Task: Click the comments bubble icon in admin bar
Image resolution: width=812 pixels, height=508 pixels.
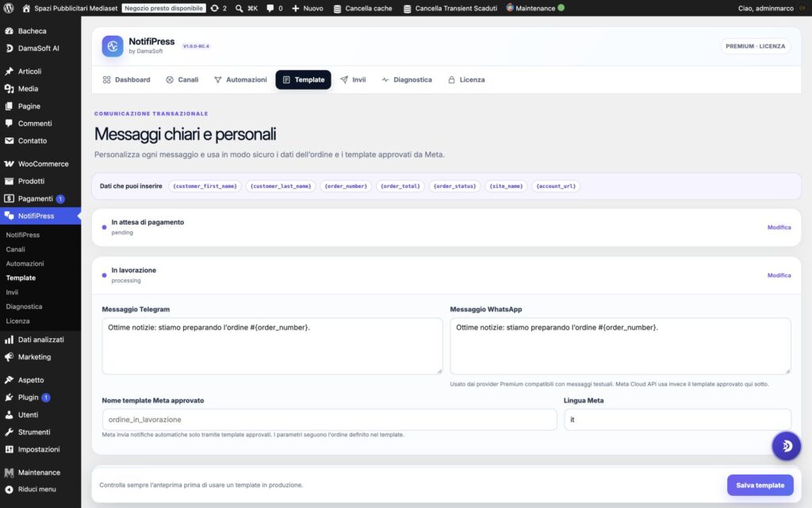Action: tap(270, 8)
